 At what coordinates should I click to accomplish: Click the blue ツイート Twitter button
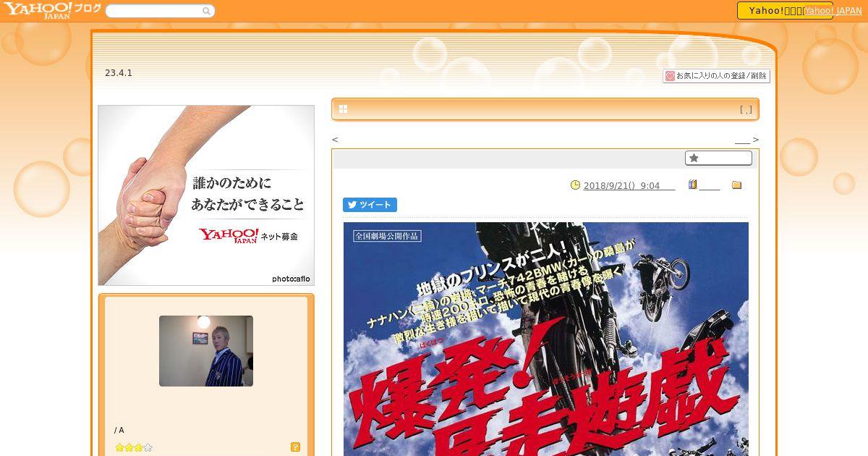(370, 205)
